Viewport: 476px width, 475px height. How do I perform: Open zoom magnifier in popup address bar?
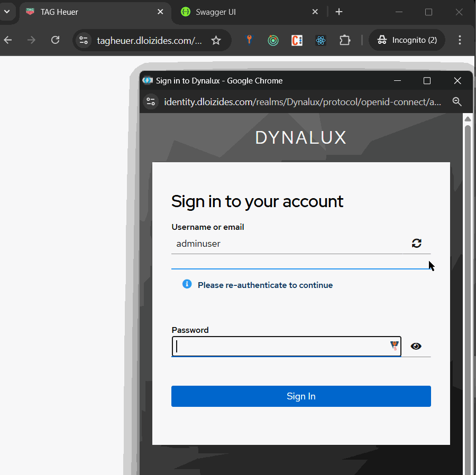point(457,102)
